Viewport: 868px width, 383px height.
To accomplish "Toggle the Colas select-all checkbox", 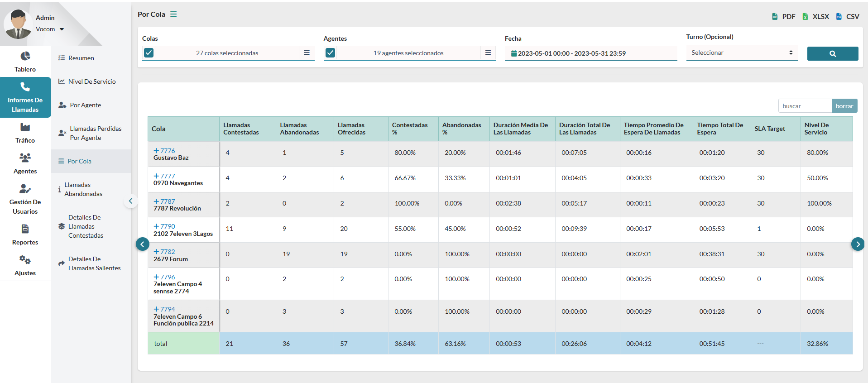I will (149, 53).
